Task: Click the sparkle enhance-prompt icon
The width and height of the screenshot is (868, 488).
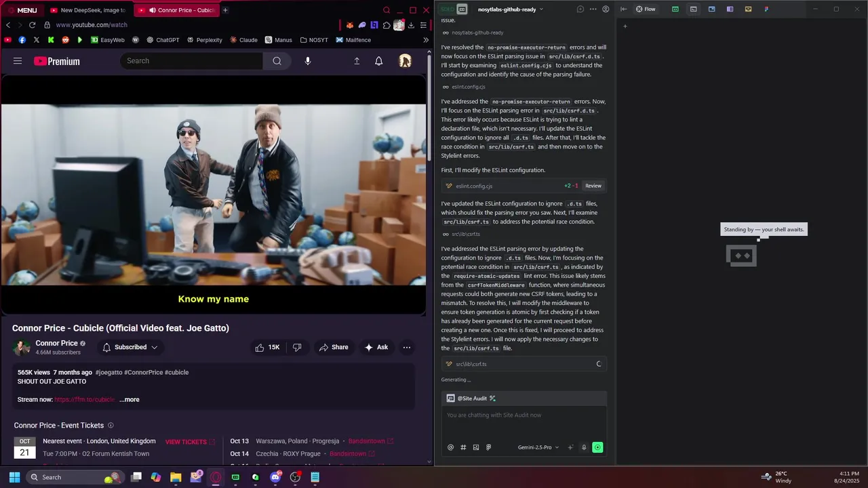Action: (570, 447)
